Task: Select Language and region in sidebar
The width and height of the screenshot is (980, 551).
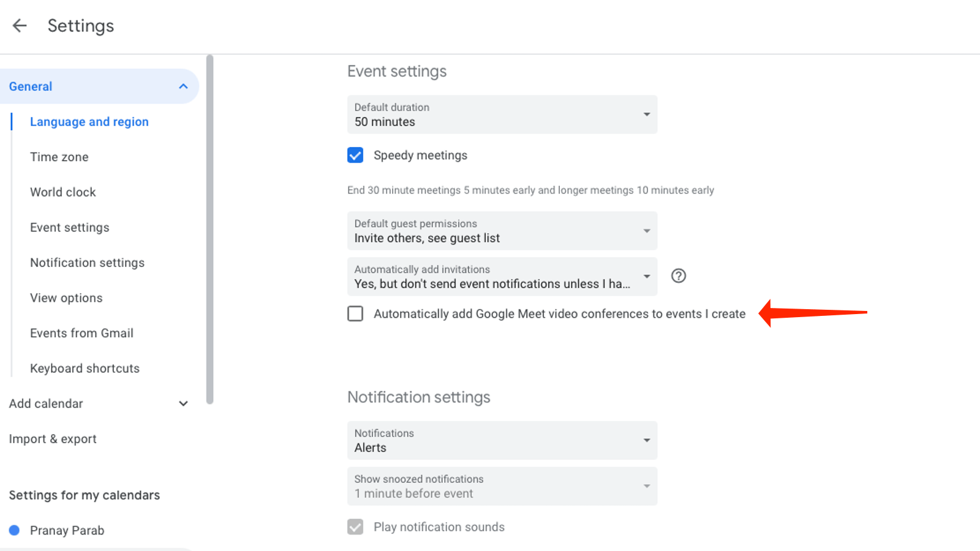Action: click(x=89, y=122)
